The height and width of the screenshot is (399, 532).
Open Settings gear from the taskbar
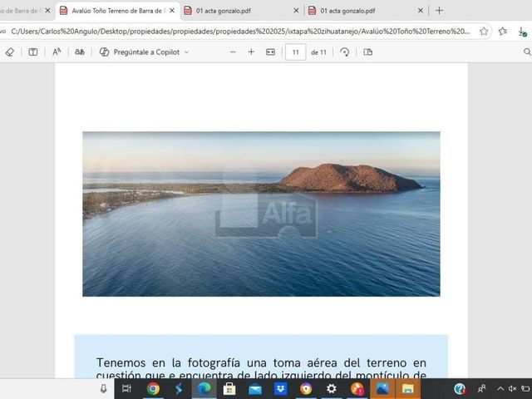(x=332, y=389)
